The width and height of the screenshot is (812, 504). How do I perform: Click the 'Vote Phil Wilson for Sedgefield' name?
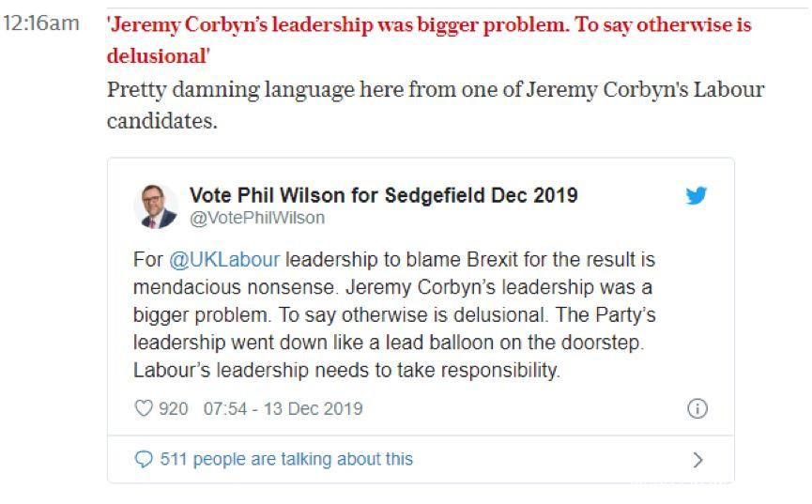pyautogui.click(x=383, y=195)
